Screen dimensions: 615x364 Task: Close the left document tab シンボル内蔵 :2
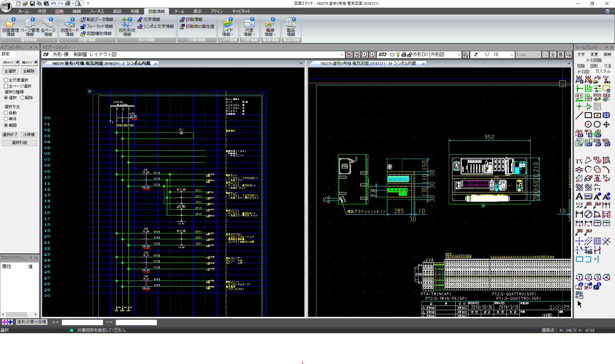tap(156, 64)
